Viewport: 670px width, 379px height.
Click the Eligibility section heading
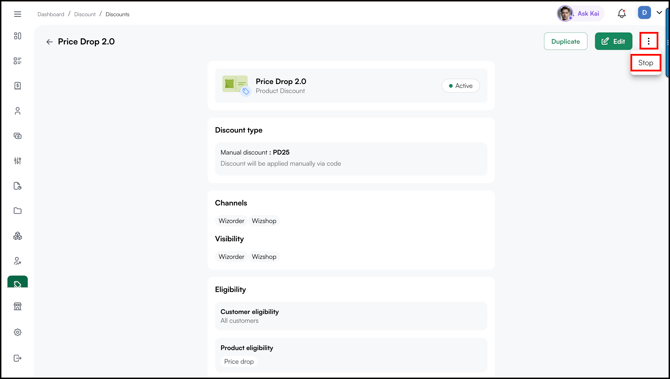tap(230, 290)
